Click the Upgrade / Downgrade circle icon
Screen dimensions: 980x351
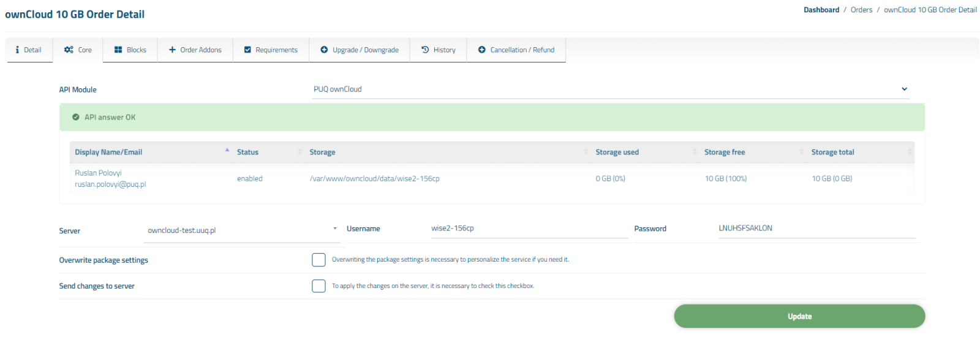point(324,50)
